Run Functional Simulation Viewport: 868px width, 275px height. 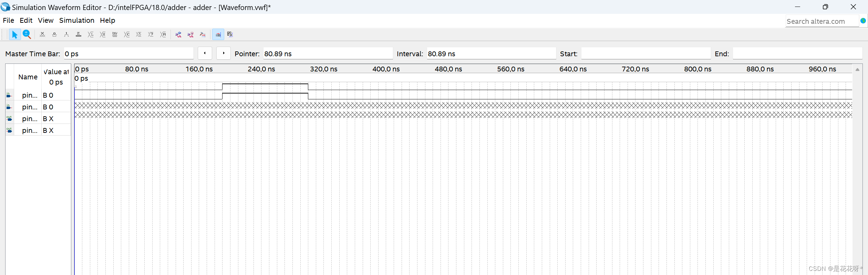coord(178,35)
